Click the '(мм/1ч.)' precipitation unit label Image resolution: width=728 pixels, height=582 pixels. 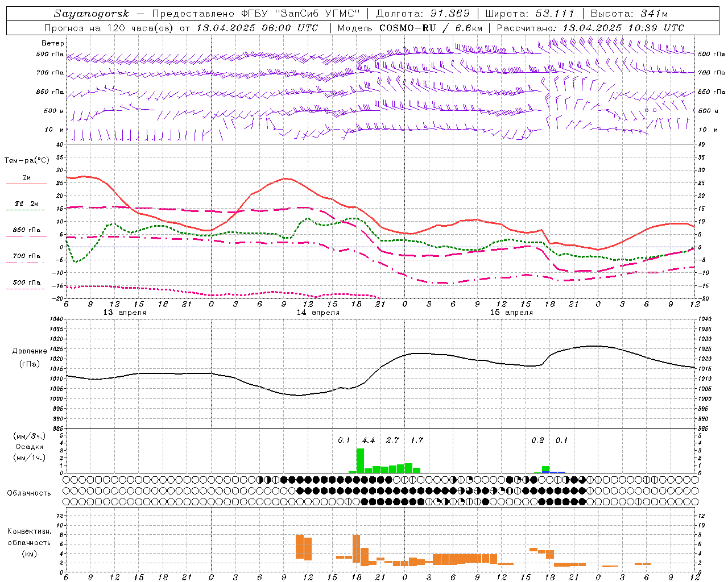click(x=29, y=458)
